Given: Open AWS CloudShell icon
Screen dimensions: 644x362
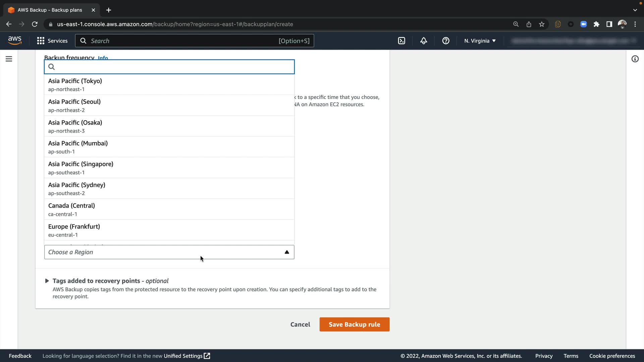Looking at the screenshot, I should click(401, 41).
